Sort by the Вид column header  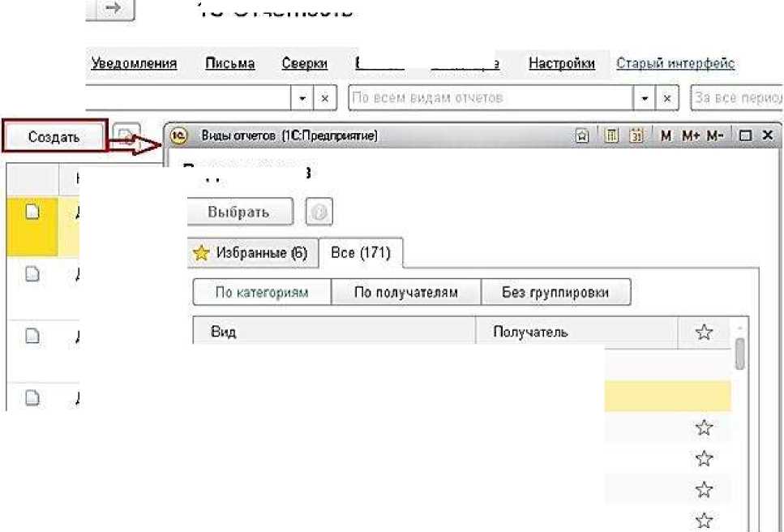[334, 331]
